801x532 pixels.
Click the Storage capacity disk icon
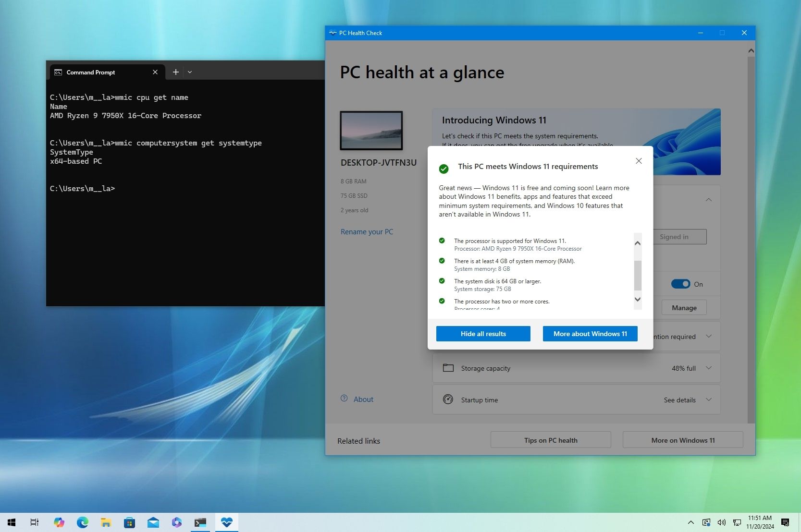448,368
